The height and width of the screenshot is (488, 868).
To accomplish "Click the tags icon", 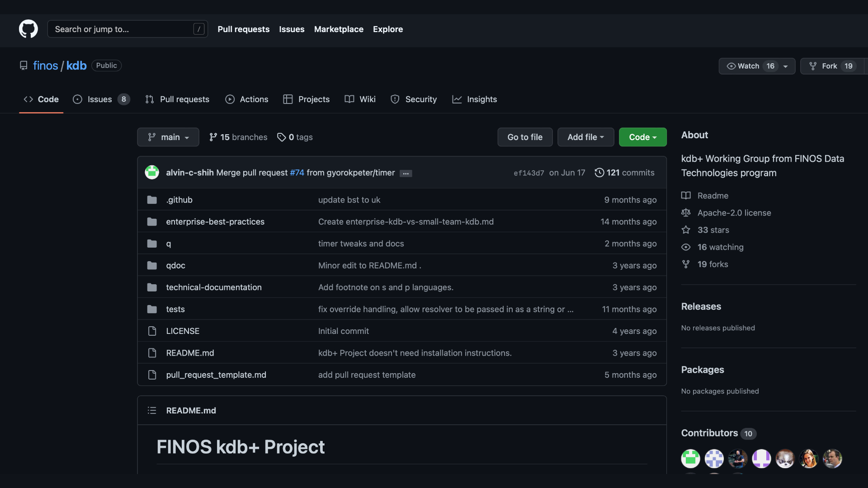I will click(x=281, y=137).
